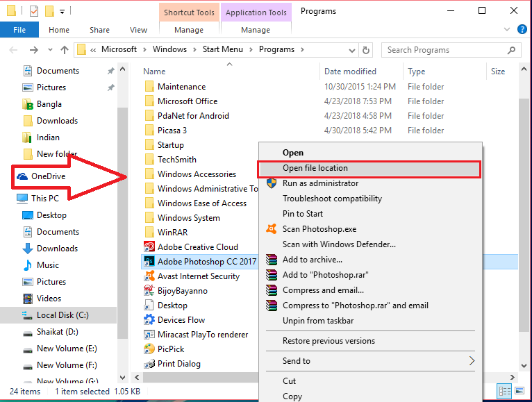Open the File ribbon tab
Image resolution: width=532 pixels, height=402 pixels.
19,30
